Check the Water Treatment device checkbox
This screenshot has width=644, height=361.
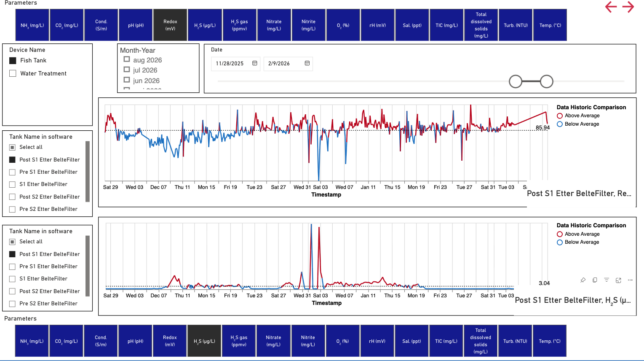click(13, 73)
